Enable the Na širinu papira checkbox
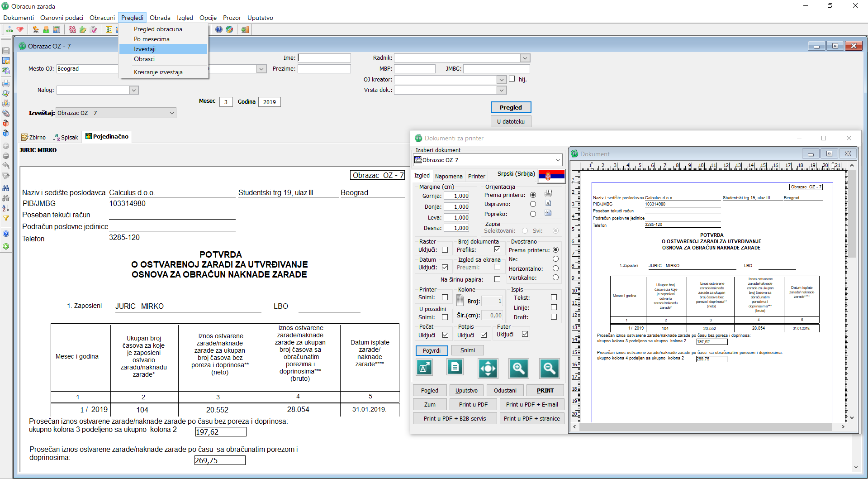Viewport: 868px width, 479px height. click(497, 279)
